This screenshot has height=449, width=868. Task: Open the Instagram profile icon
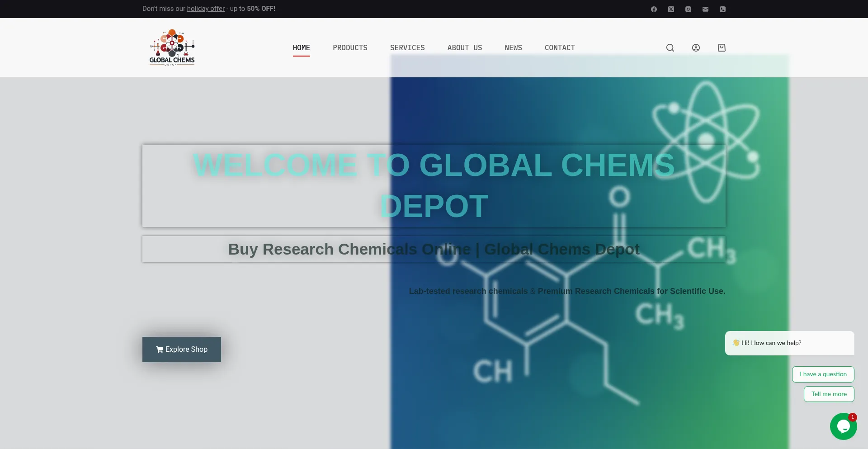[688, 9]
